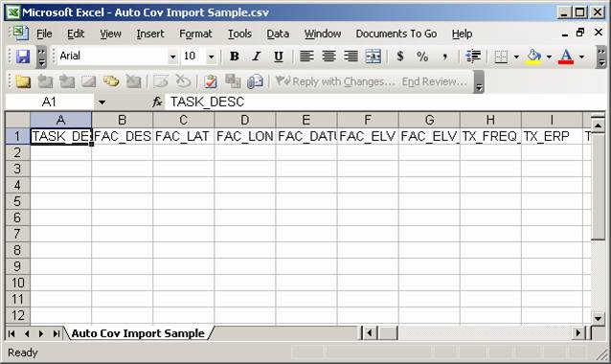Screen dimensions: 611x364
Task: Open the Data menu
Action: click(x=278, y=34)
